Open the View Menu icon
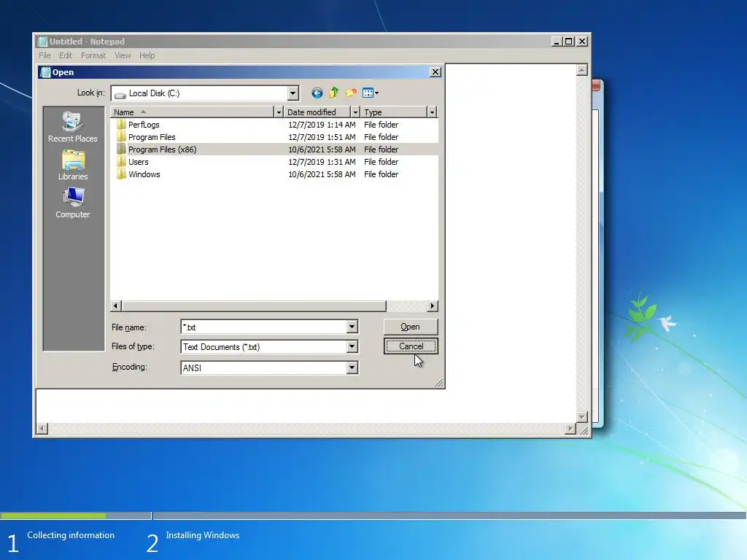The image size is (747, 560). coord(371,93)
